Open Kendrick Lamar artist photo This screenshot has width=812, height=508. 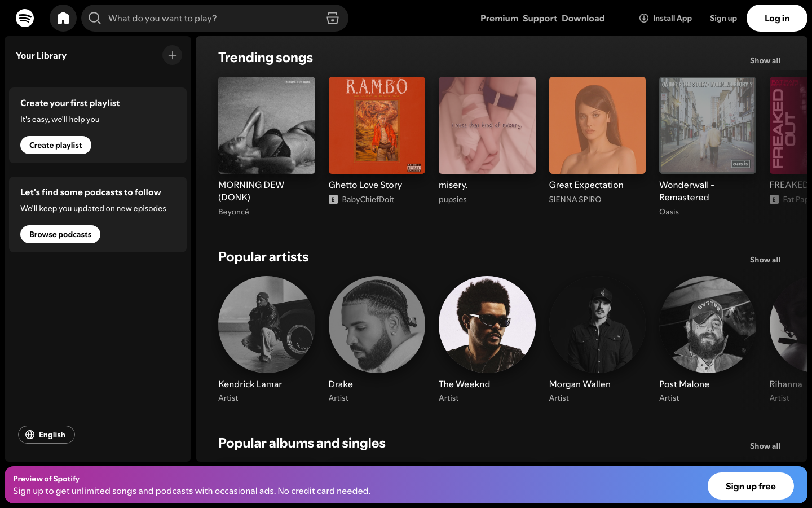click(x=267, y=325)
